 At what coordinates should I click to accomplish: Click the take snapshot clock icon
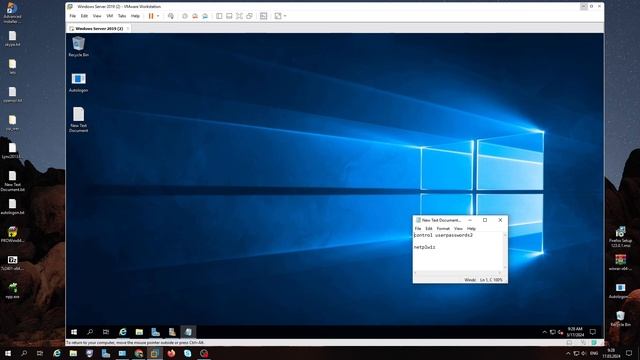185,16
